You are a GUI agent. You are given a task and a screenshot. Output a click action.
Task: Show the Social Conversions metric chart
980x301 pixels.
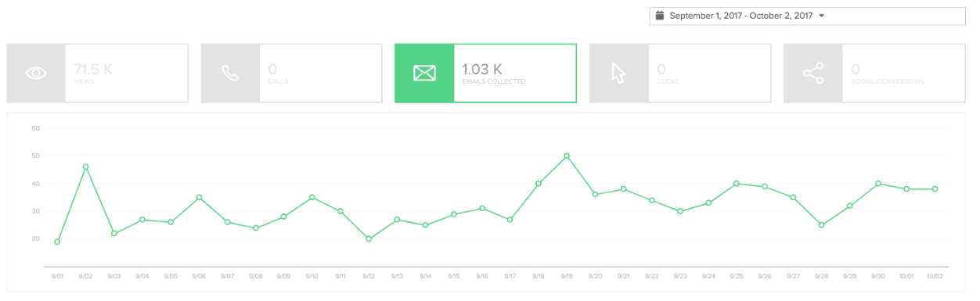[x=874, y=73]
